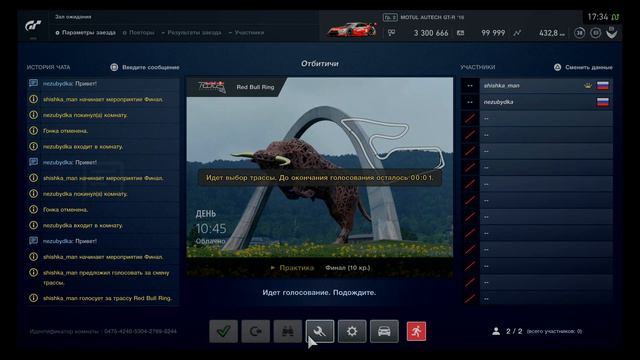Click the binoculars spectate button

(x=288, y=331)
